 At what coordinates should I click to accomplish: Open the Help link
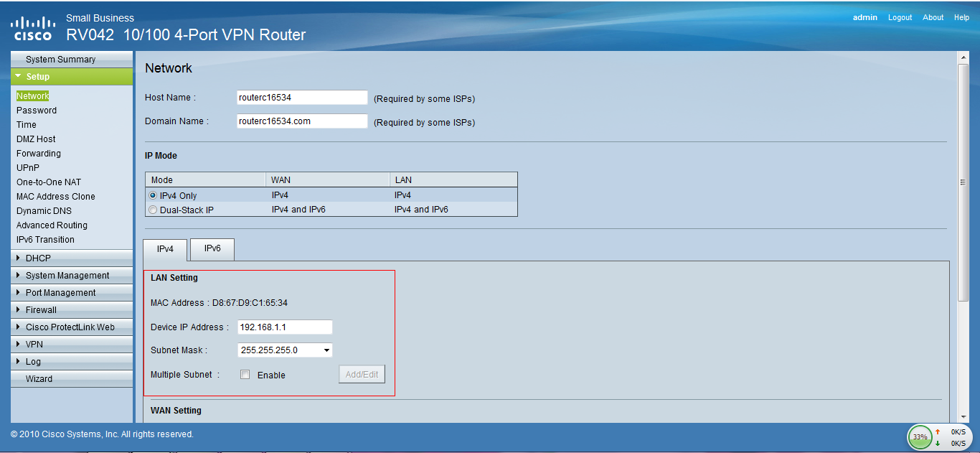(961, 17)
